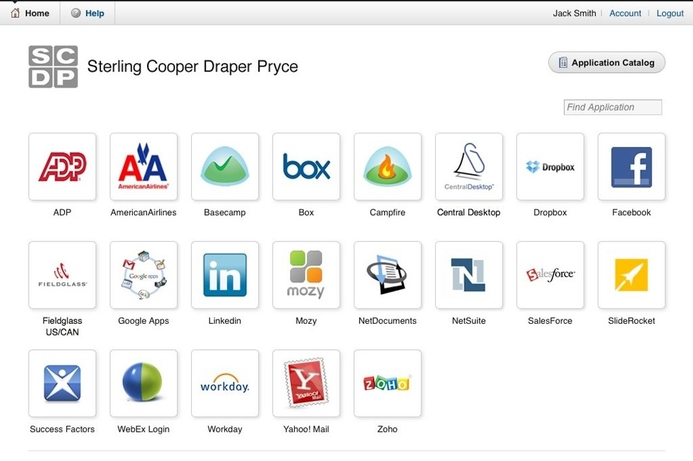The width and height of the screenshot is (693, 461).
Task: Click the Success Factors caption text
Action: point(62,429)
